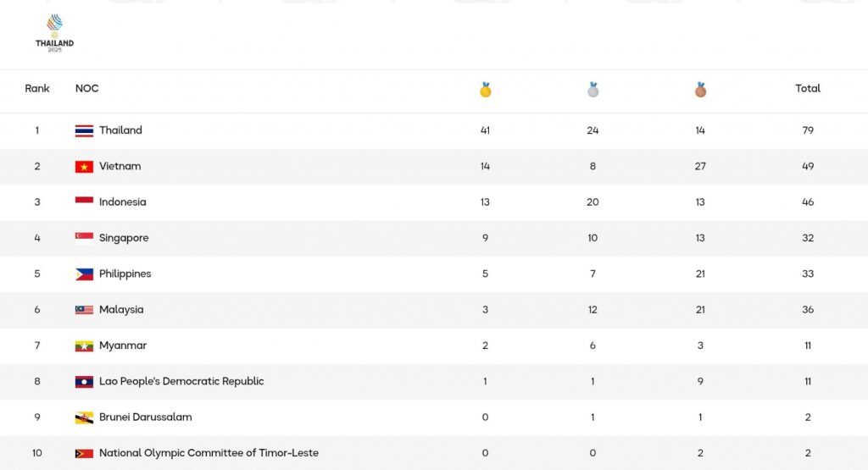Viewport: 868px width, 470px height.
Task: Open the Indonesia country name
Action: point(123,202)
